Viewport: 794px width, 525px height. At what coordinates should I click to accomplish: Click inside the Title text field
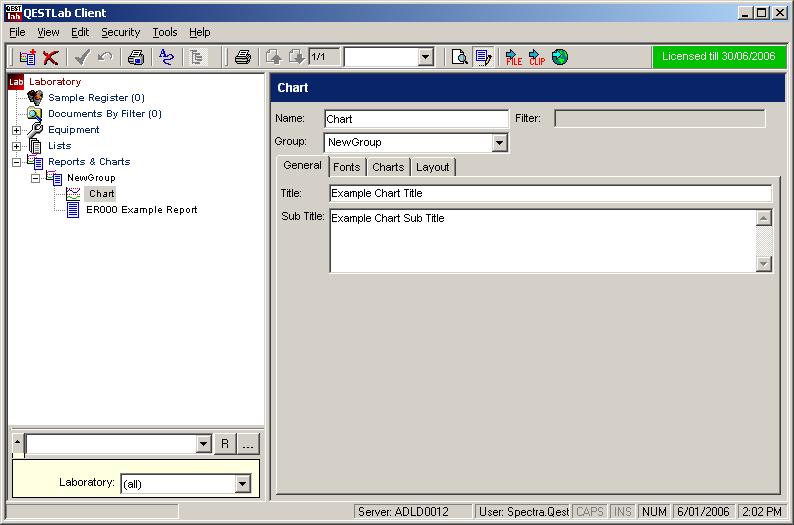click(550, 194)
